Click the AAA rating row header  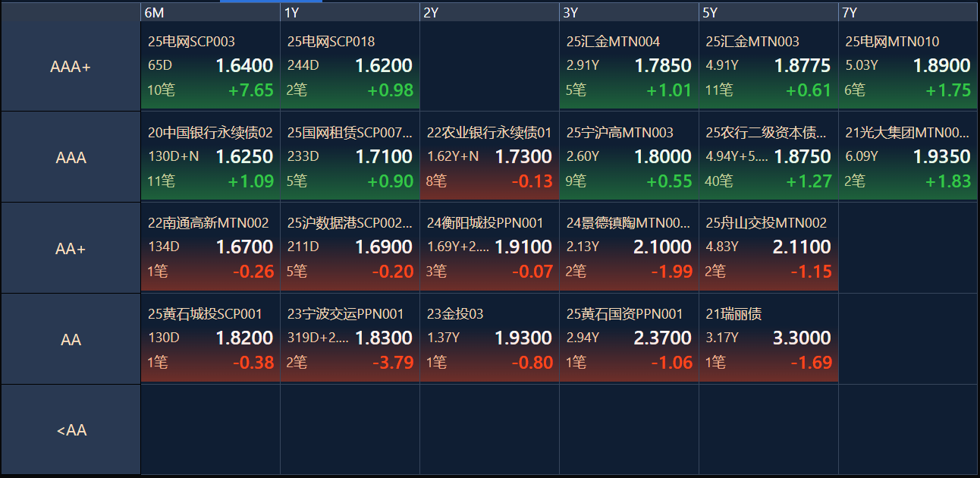coord(71,158)
